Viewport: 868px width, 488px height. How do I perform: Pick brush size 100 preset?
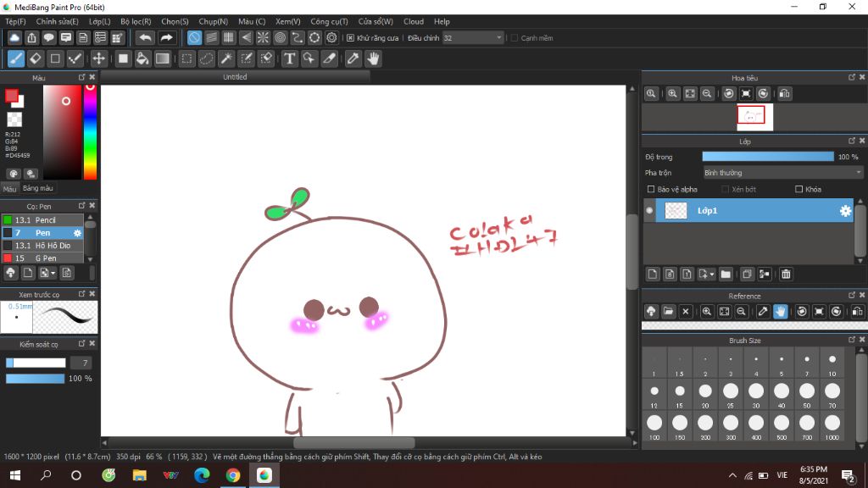coord(654,426)
